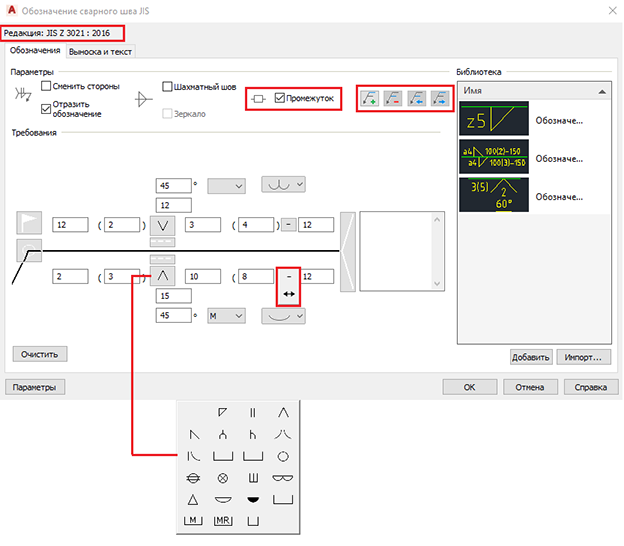Select the a4 100(2)-150 library thumbnail

point(494,157)
